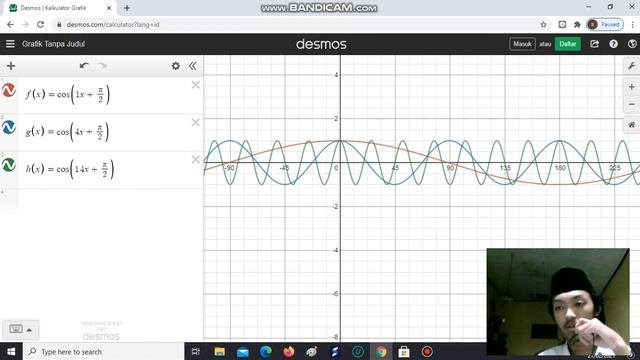640x360 pixels.
Task: Open the Mail app on taskbar
Action: tap(242, 351)
